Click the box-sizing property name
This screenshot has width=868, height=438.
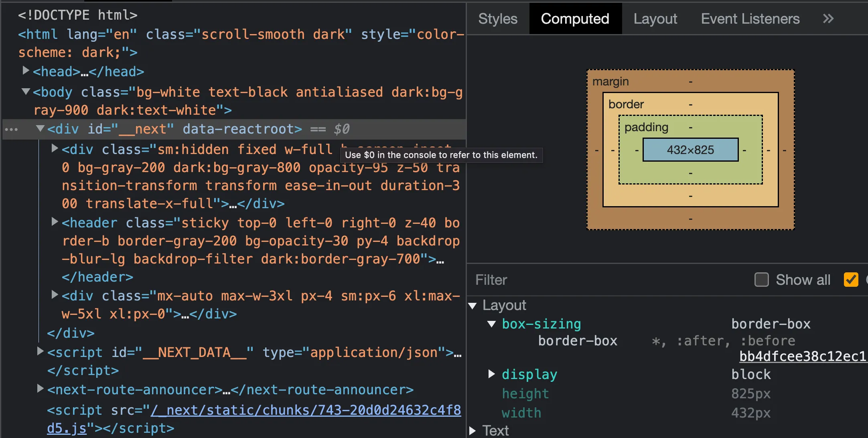tap(541, 324)
